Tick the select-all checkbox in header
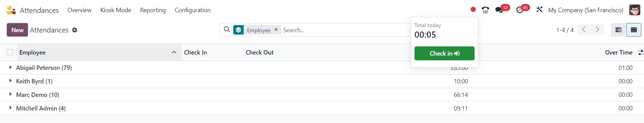The height and width of the screenshot is (123, 644). click(x=10, y=52)
